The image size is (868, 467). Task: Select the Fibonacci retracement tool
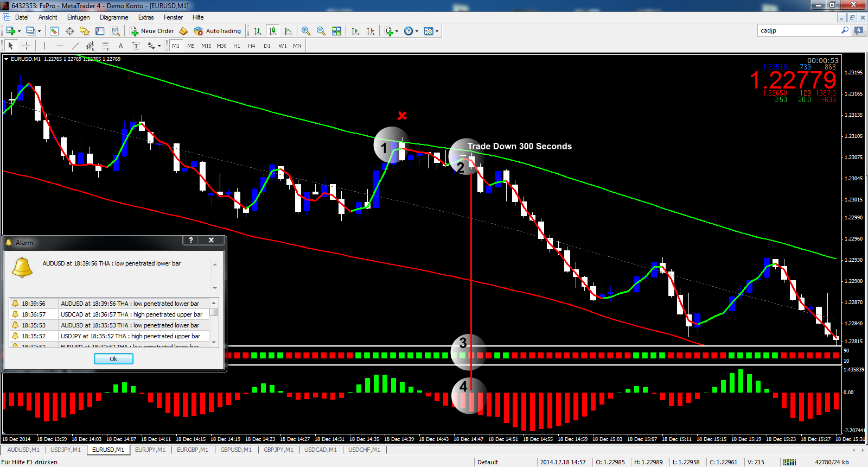pyautogui.click(x=105, y=46)
